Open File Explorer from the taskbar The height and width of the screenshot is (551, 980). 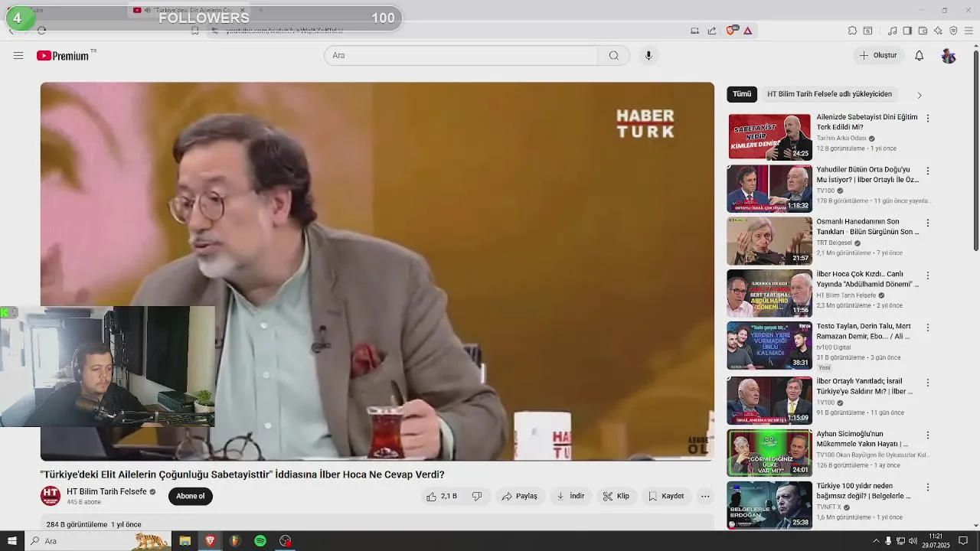[x=185, y=541]
